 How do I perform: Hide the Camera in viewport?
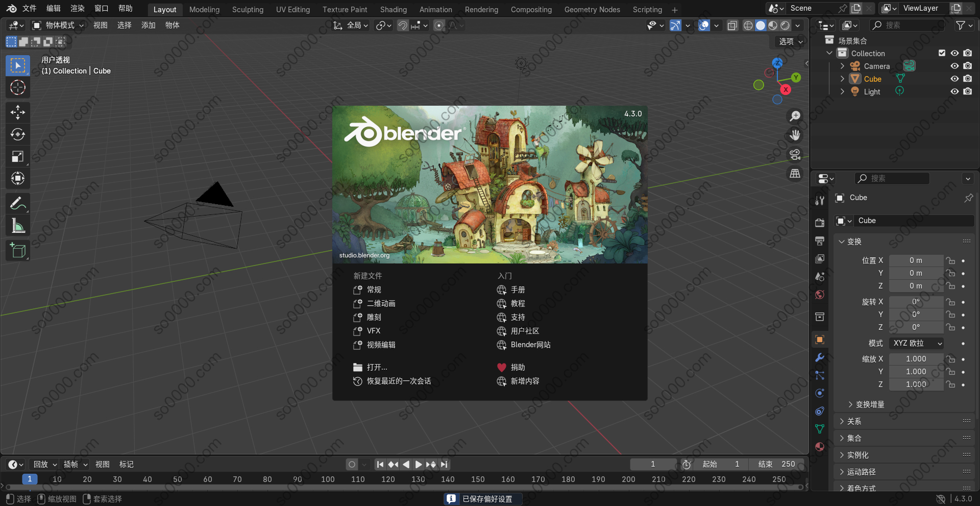(x=954, y=66)
